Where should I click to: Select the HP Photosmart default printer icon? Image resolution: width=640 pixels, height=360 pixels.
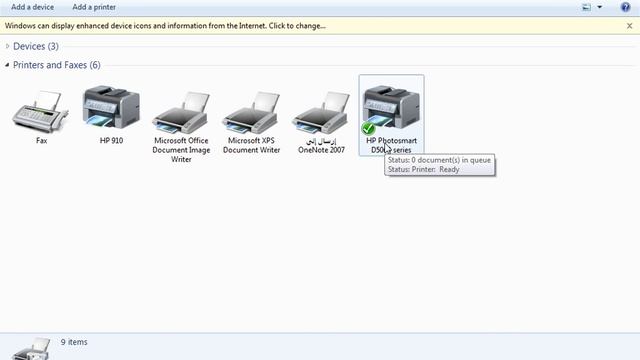point(391,109)
